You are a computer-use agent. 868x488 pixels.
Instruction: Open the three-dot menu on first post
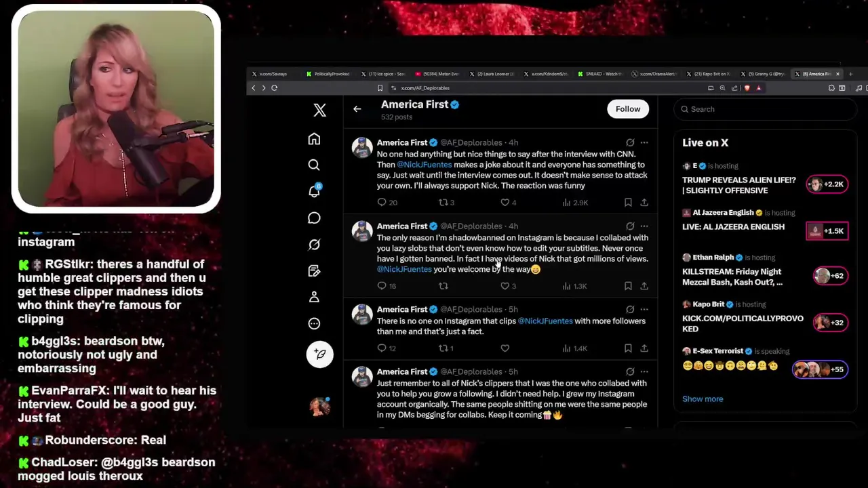point(644,142)
